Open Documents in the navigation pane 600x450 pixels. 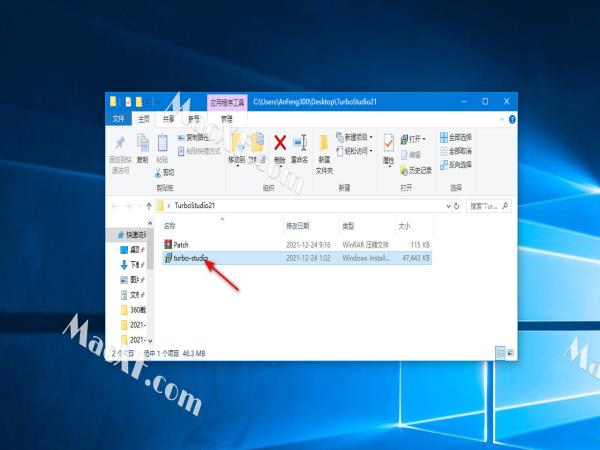coord(132,295)
